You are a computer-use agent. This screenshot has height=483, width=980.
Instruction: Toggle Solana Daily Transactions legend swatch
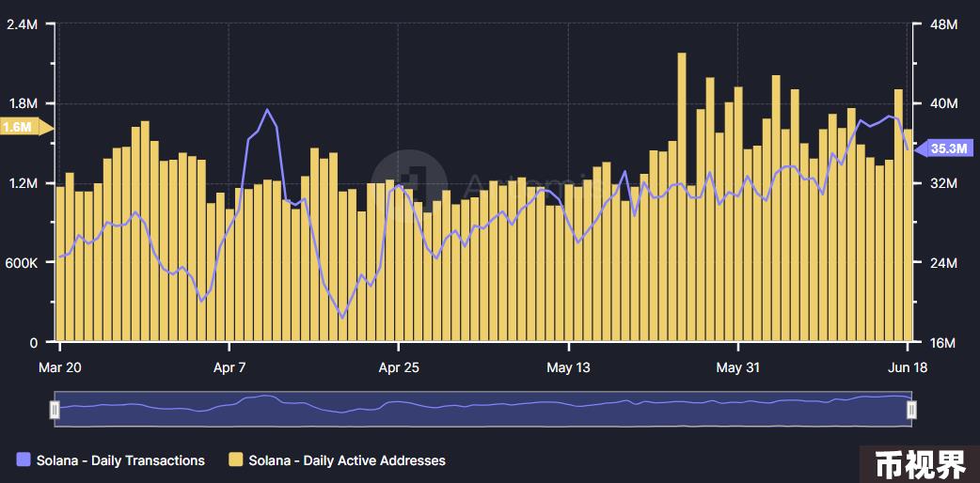pos(24,460)
